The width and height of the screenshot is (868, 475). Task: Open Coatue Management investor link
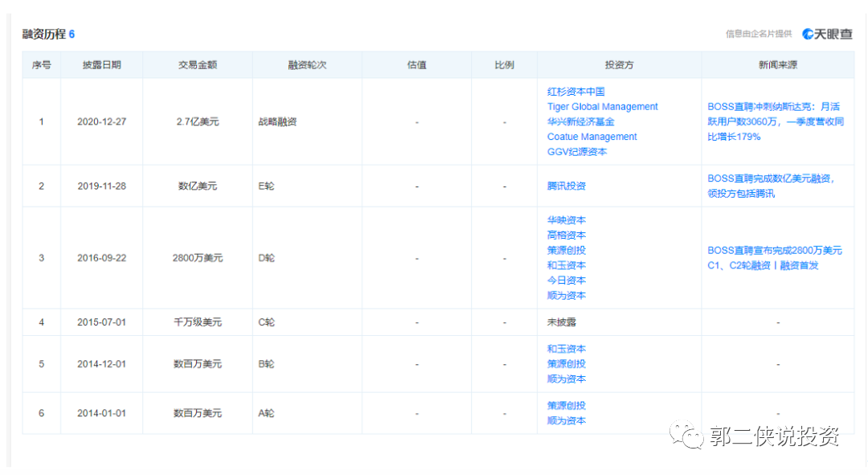click(x=592, y=137)
